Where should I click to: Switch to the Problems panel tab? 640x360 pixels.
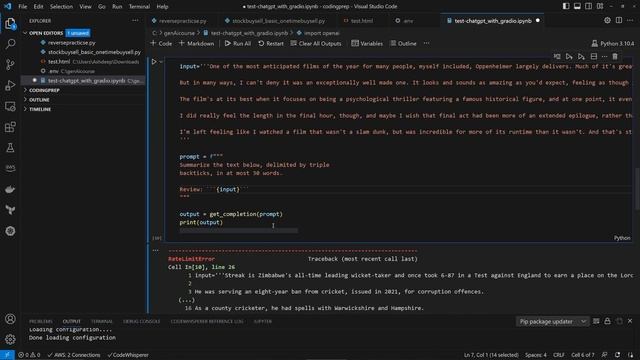point(40,321)
